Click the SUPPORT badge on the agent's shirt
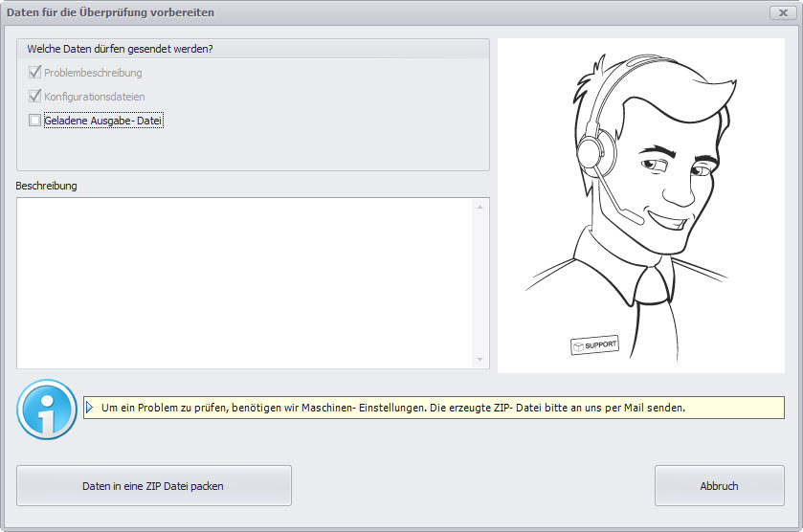 coord(593,345)
